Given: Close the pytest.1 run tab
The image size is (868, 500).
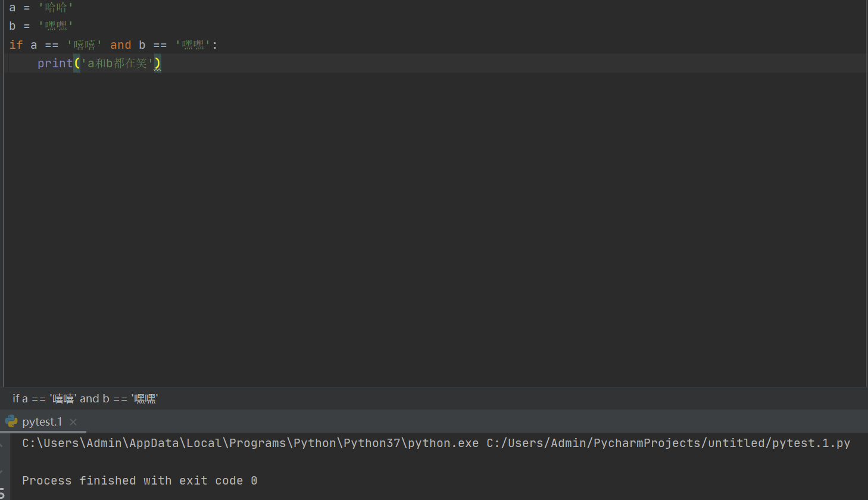Looking at the screenshot, I should click(73, 422).
